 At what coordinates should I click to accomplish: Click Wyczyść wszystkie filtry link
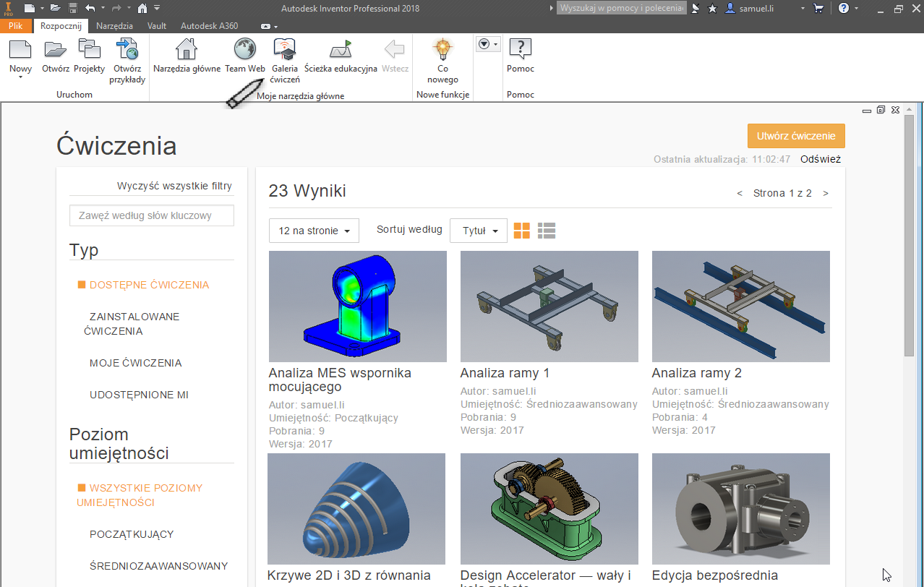[174, 186]
